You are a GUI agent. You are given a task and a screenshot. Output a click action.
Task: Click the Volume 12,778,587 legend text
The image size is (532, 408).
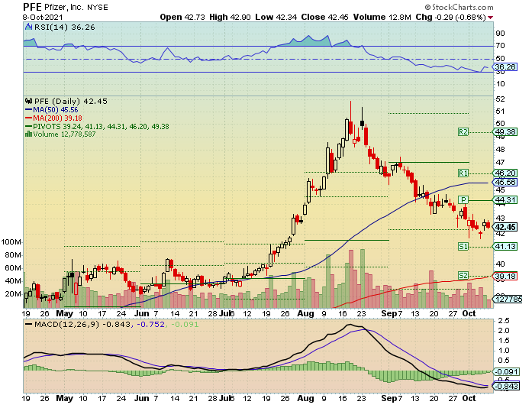click(x=64, y=134)
